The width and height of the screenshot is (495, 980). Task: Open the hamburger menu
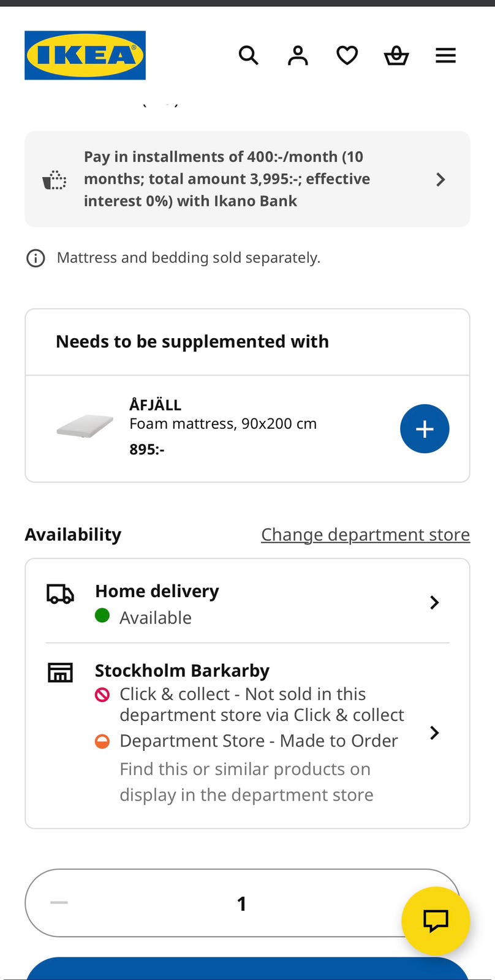(445, 55)
